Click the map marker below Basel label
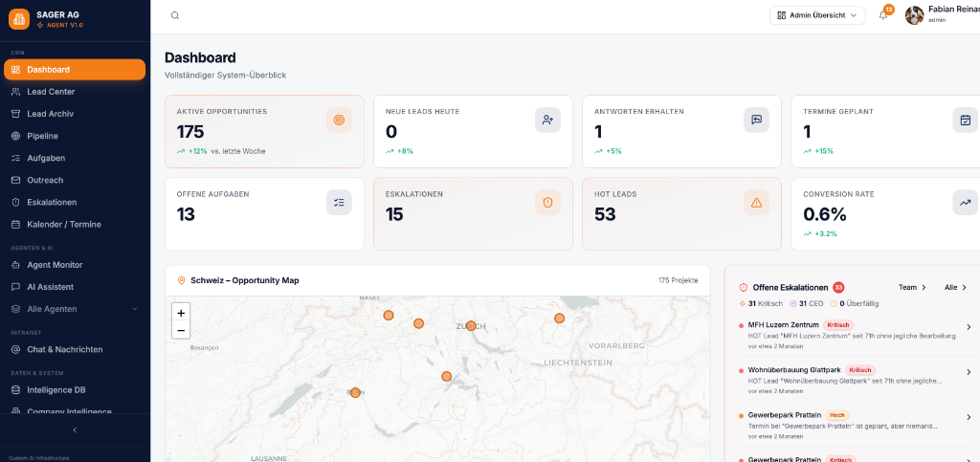Viewport: 980px width, 462px height. coord(389,316)
